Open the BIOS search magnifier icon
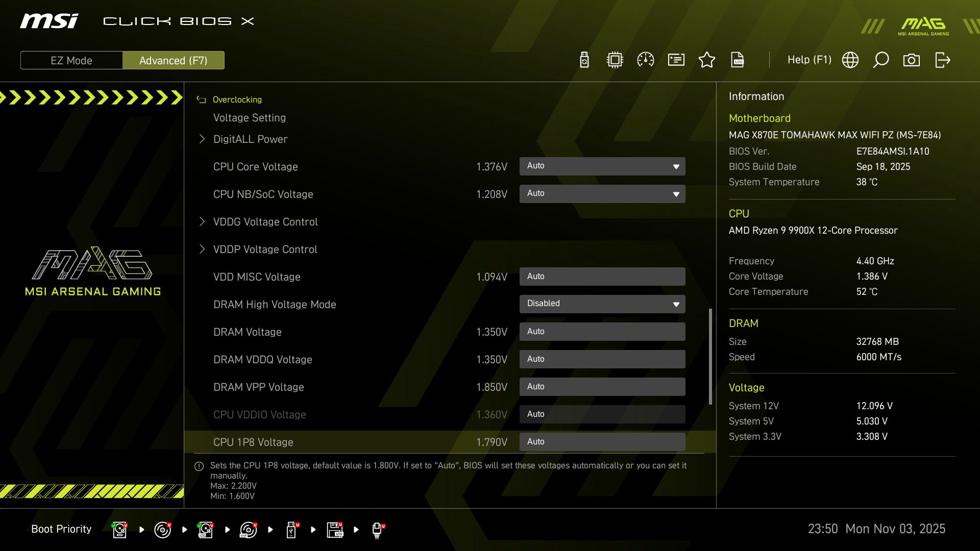The image size is (980, 551). (x=881, y=60)
